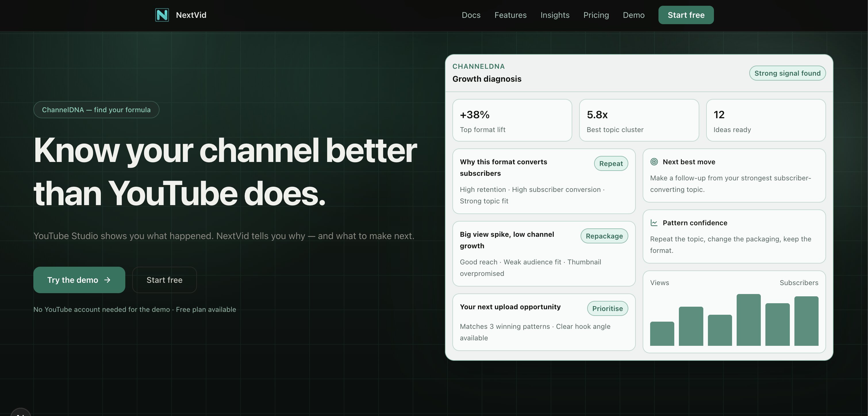This screenshot has height=416, width=868.
Task: Click the shortest first bar in the chart
Action: click(x=662, y=334)
